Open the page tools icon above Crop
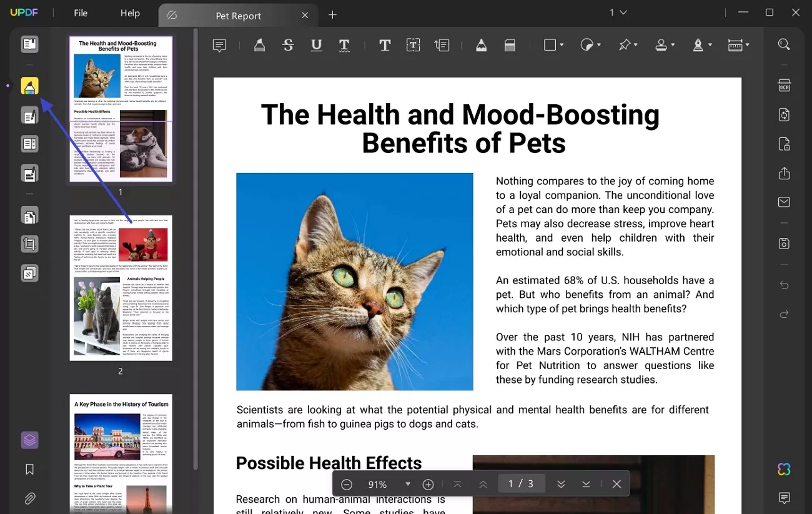 pyautogui.click(x=29, y=215)
